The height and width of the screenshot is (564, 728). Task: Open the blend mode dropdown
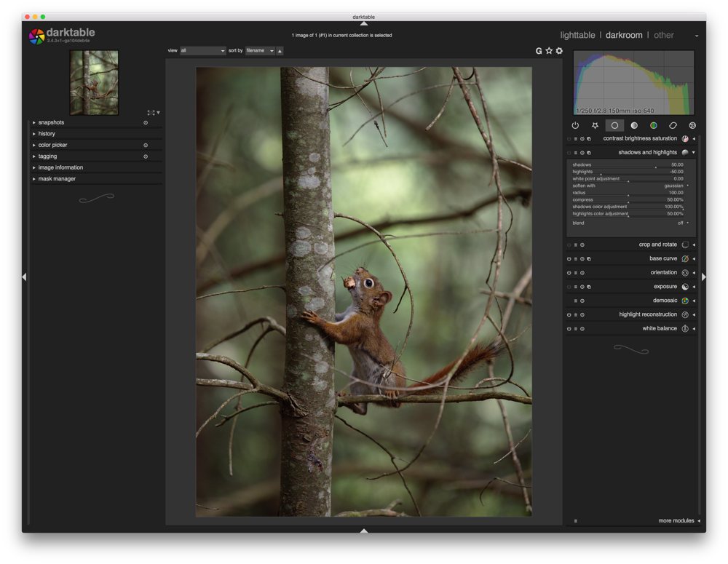[x=630, y=223]
